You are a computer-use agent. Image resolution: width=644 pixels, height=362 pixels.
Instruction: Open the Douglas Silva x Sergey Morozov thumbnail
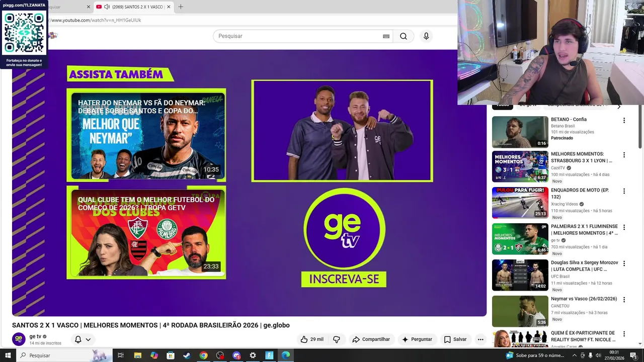click(x=520, y=275)
